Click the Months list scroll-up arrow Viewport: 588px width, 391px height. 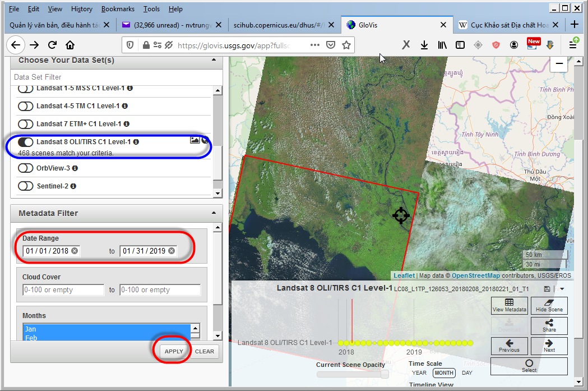[x=196, y=328]
